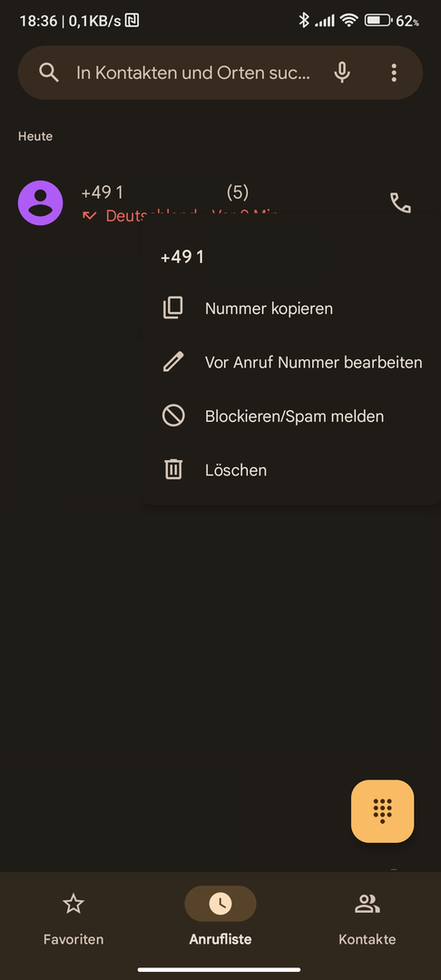Viewport: 441px width, 980px height.
Task: Switch to the Kontakte tab
Action: [x=367, y=917]
